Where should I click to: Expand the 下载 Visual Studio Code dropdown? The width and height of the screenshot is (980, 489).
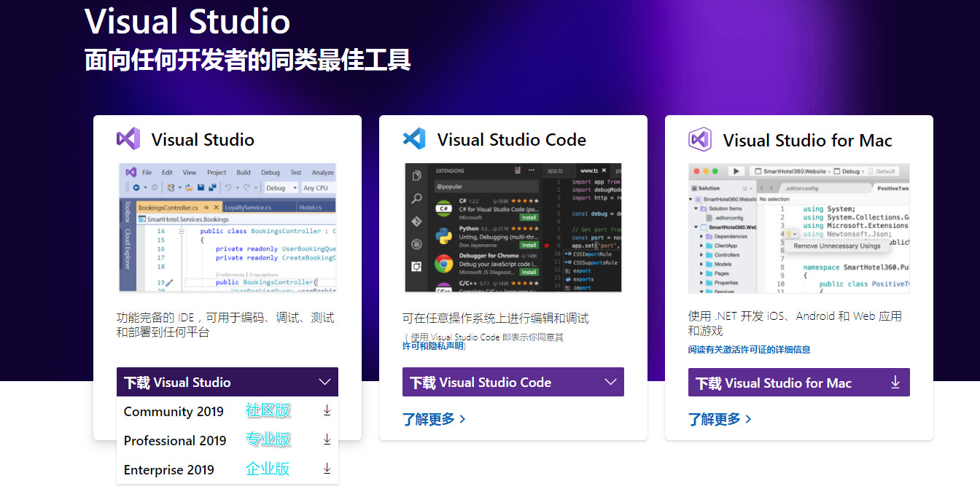[x=513, y=382]
